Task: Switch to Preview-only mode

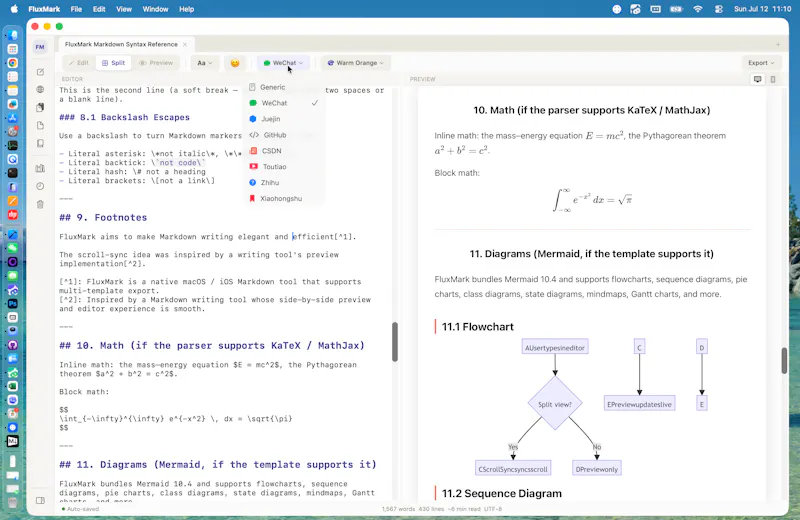Action: tap(156, 63)
